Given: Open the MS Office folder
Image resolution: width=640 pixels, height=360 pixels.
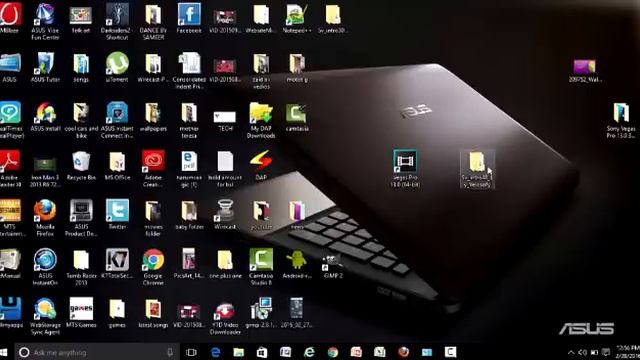Looking at the screenshot, I should click(117, 165).
